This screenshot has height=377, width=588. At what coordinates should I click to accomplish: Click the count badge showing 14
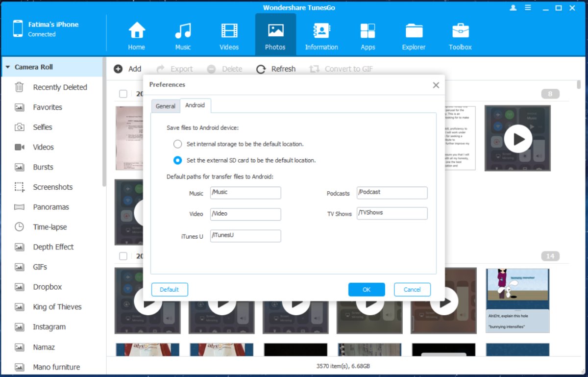(550, 256)
